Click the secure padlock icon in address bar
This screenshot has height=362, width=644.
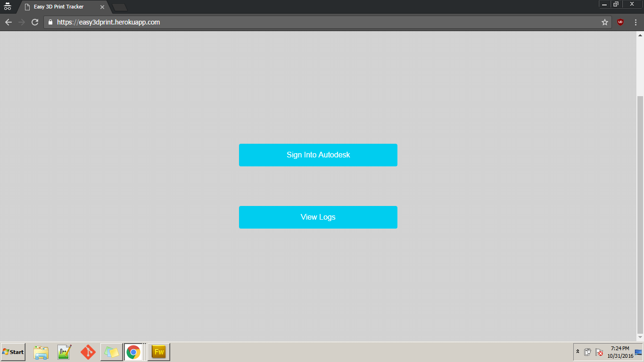[50, 22]
